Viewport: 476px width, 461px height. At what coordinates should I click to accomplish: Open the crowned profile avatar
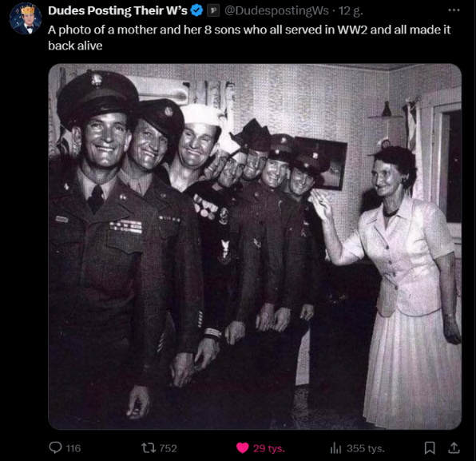tap(26, 18)
